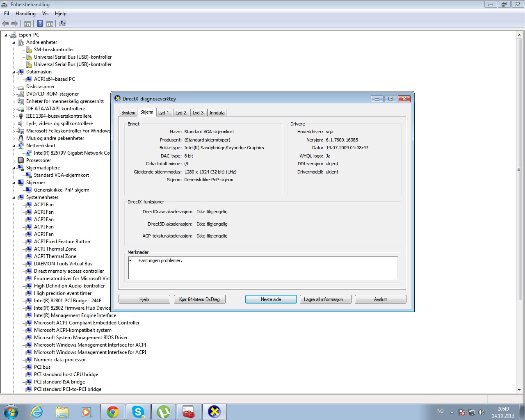Click the Standard VGA-skjermkort device icon
The image size is (525, 420).
29,175
